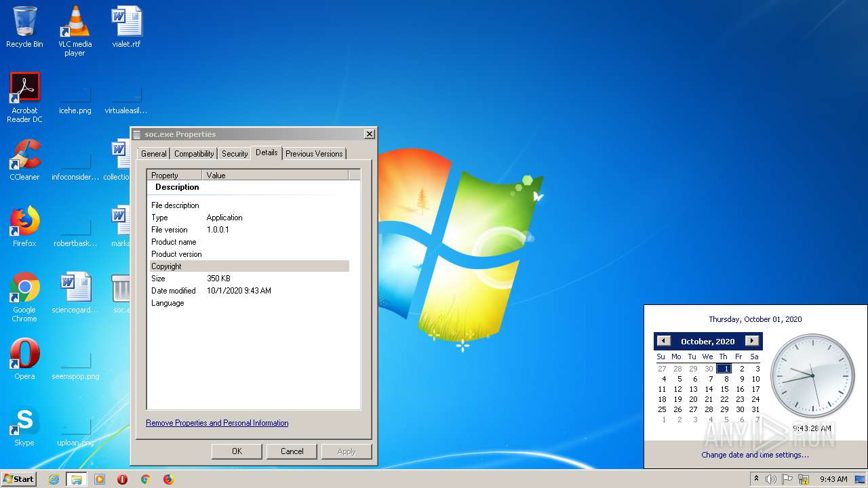Go to next month in calendar
The width and height of the screenshot is (868, 488).
pos(751,341)
